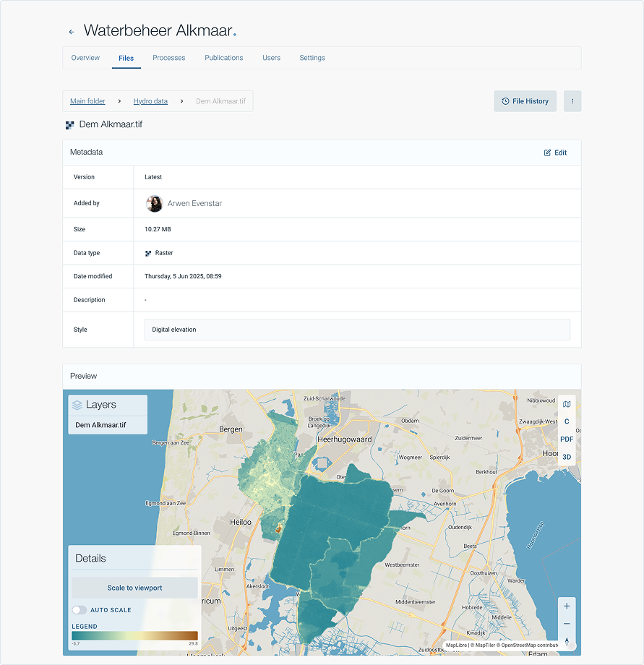Open the Publications tab
The height and width of the screenshot is (665, 644).
tap(223, 58)
